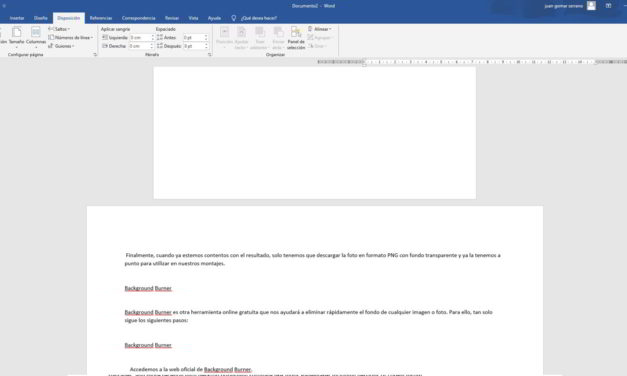This screenshot has height=376, width=627.
Task: Click the lightbulb Tell Me icon
Action: [234, 18]
